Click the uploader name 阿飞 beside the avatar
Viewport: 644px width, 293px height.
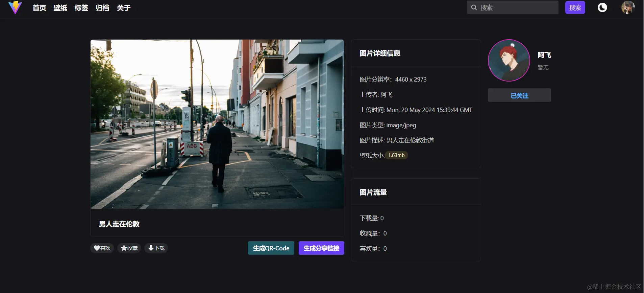(x=544, y=55)
